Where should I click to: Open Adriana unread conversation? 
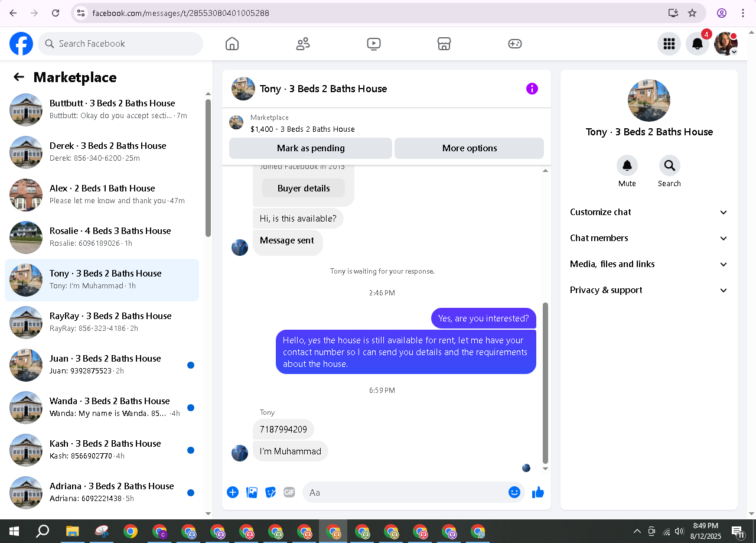102,493
